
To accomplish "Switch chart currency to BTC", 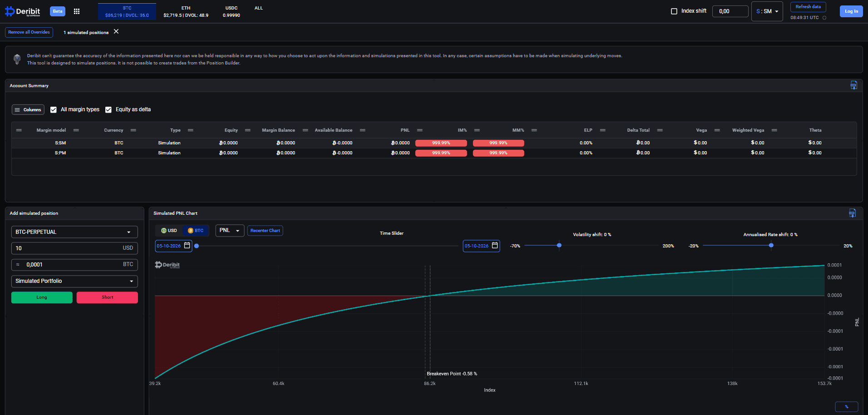I will [x=196, y=231].
